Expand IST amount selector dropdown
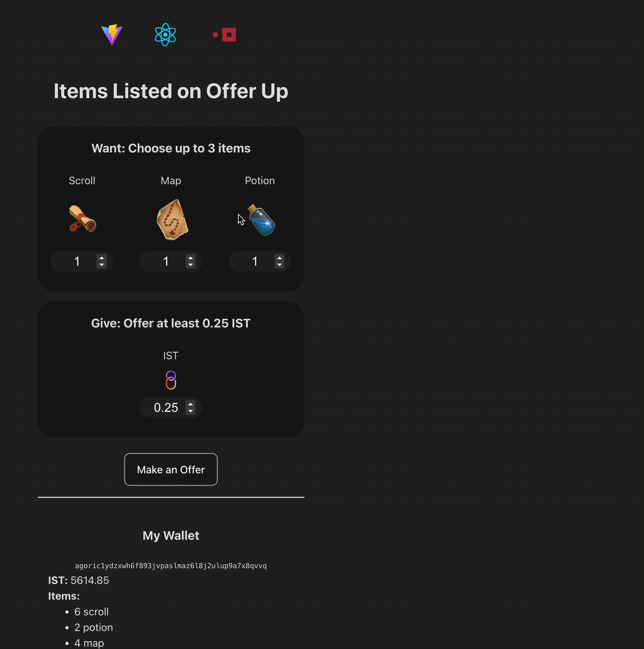 (191, 407)
